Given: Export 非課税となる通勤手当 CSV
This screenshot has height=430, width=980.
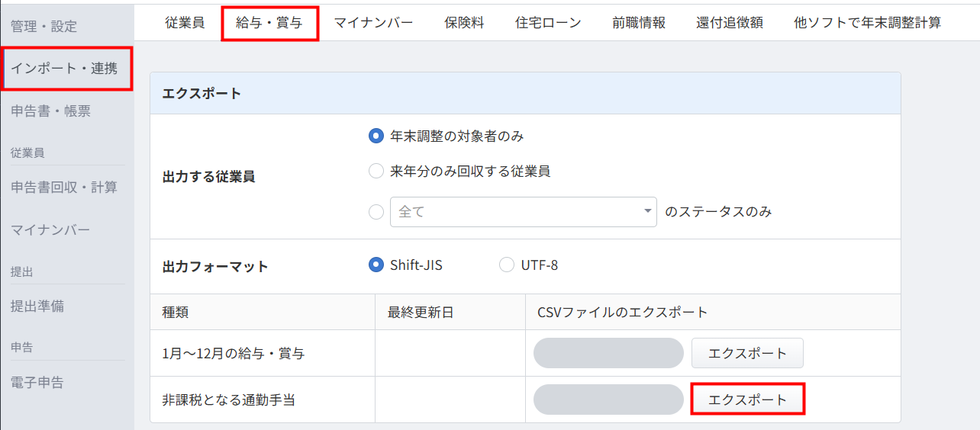Looking at the screenshot, I should point(747,400).
